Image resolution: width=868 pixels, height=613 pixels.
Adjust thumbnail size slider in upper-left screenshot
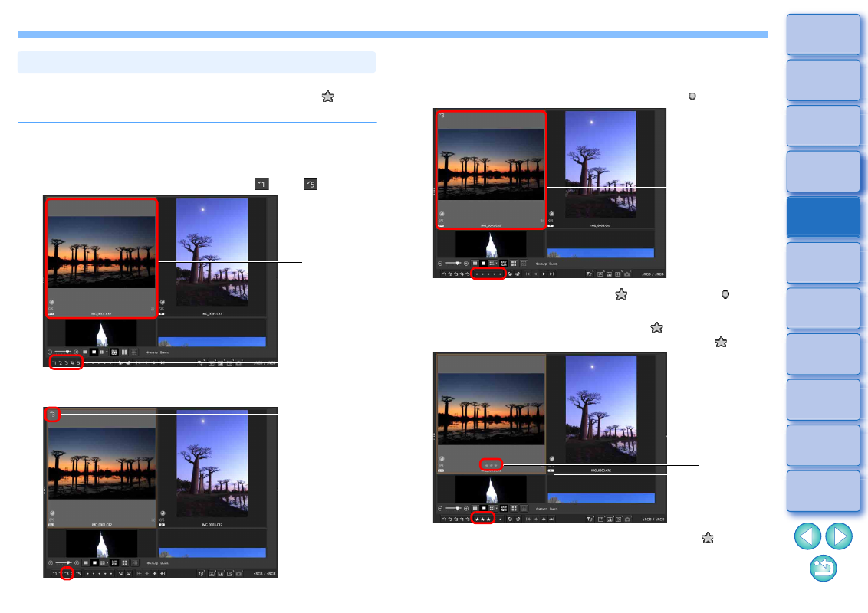(x=63, y=352)
